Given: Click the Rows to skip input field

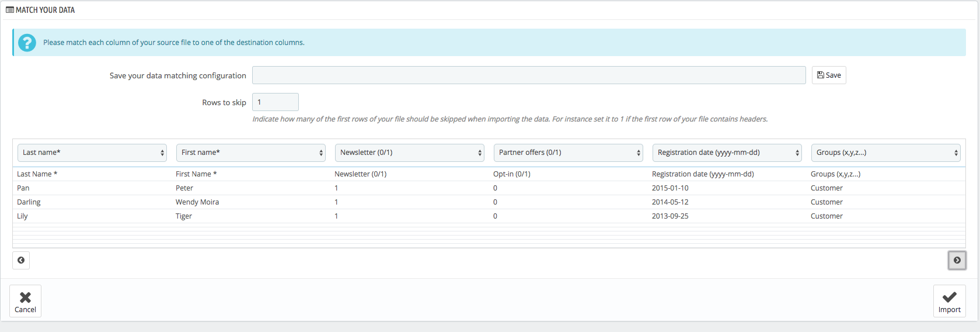Looking at the screenshot, I should (275, 102).
